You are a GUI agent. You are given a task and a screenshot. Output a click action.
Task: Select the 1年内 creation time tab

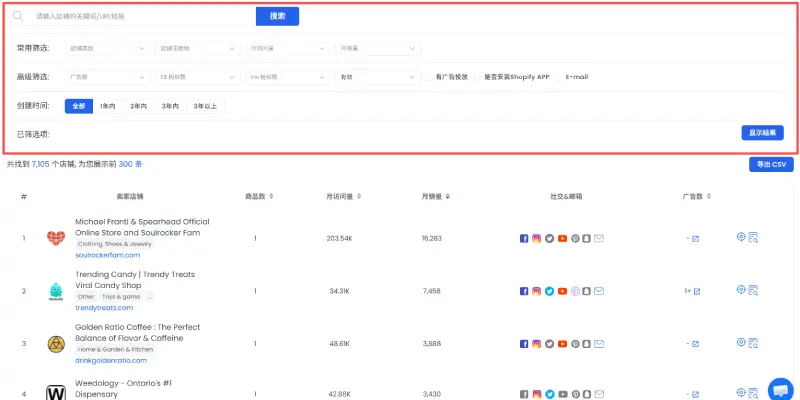[108, 106]
